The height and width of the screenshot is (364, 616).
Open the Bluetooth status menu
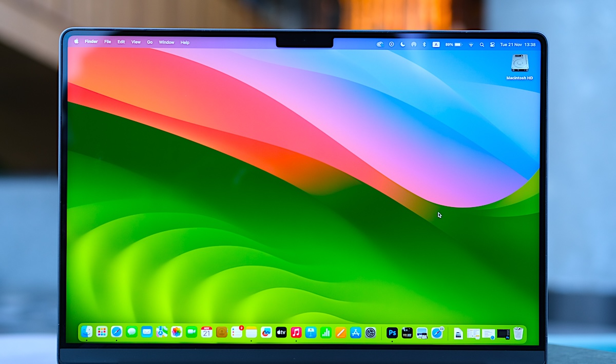[x=425, y=45]
